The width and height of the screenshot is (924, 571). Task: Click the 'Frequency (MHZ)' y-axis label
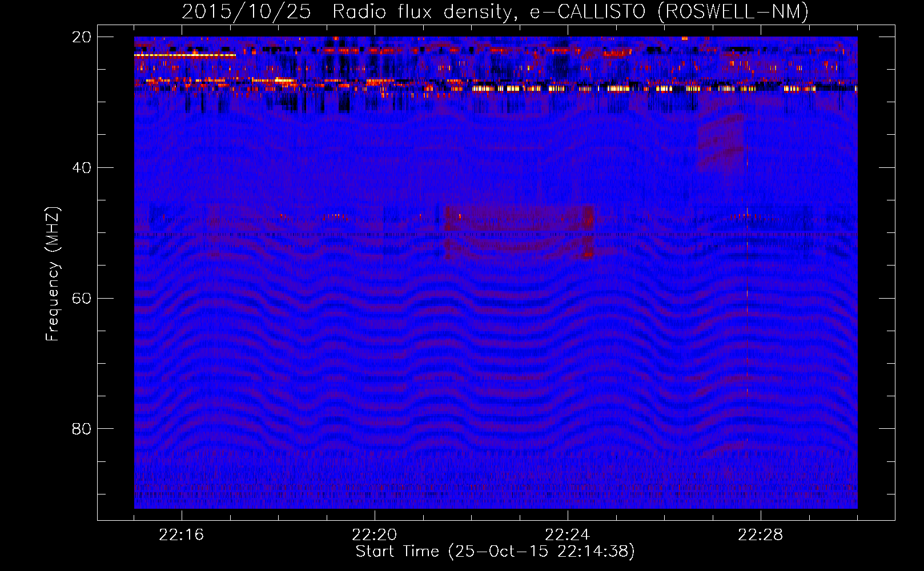[53, 274]
